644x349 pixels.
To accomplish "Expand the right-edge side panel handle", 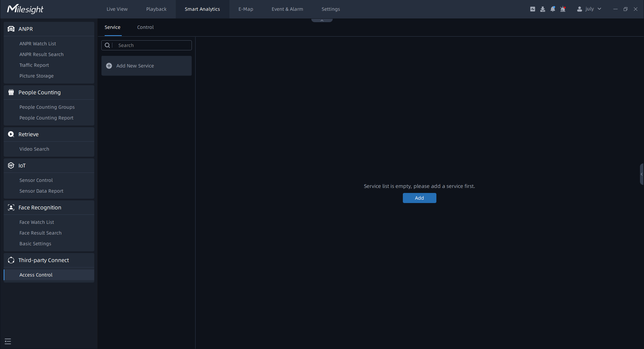I will pyautogui.click(x=641, y=174).
